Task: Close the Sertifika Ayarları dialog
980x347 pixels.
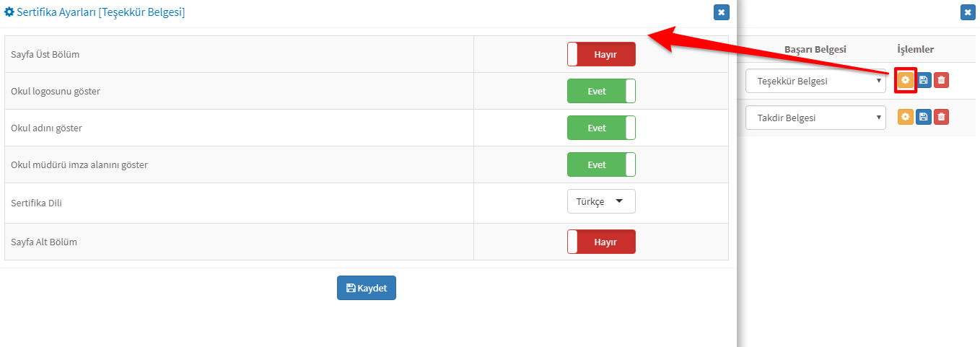Action: coord(721,12)
